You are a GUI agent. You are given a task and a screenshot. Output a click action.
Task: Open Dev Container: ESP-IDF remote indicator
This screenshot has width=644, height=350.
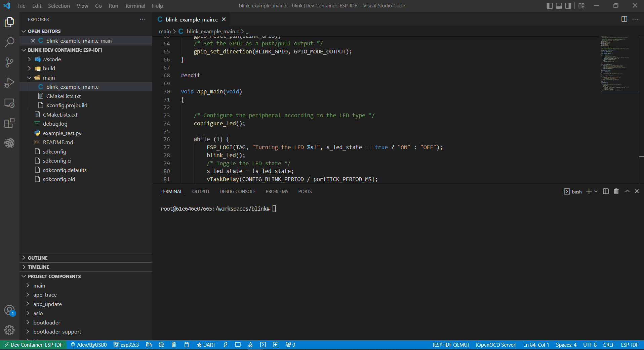[x=33, y=345]
